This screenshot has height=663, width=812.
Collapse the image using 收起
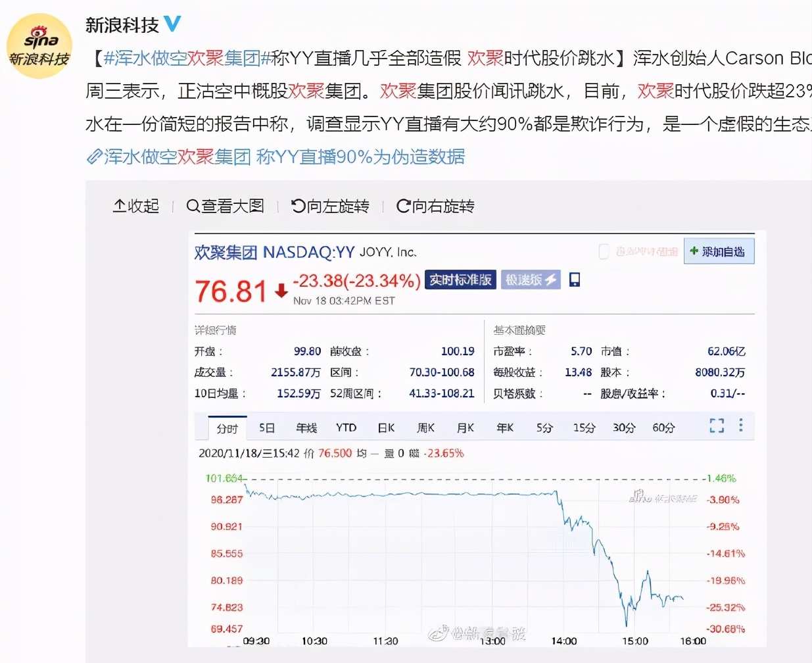(135, 206)
